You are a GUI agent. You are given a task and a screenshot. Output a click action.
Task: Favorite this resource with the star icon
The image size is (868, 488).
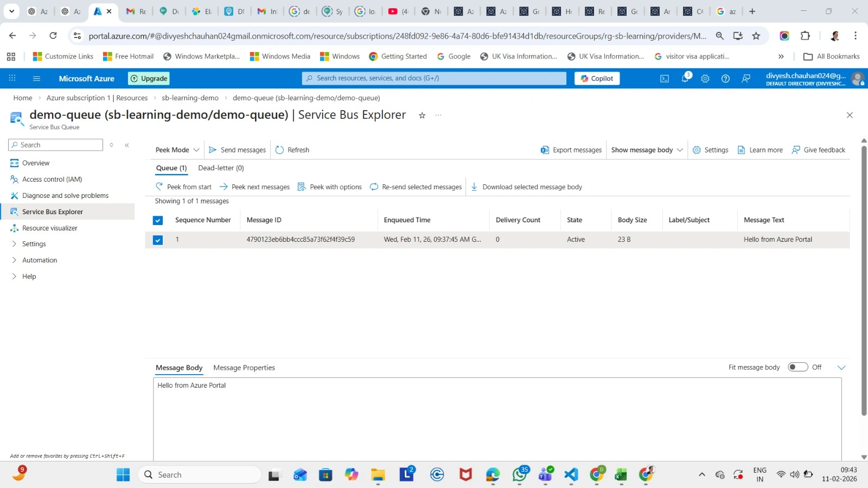click(x=422, y=115)
